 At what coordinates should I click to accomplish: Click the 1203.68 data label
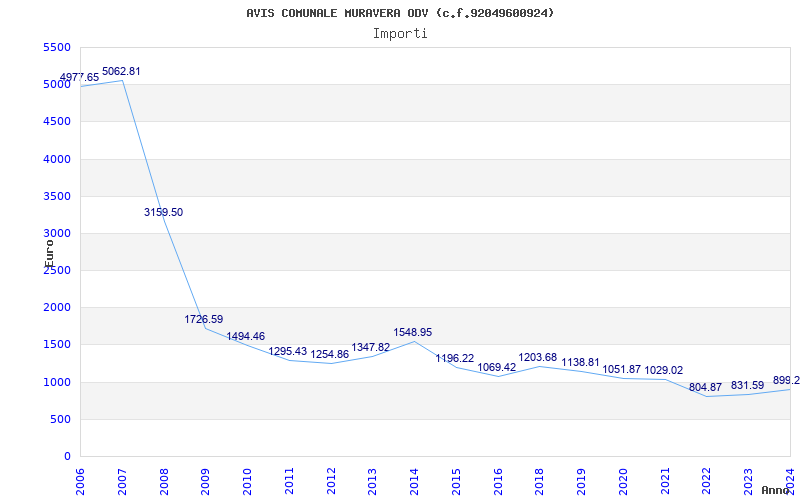tap(538, 357)
